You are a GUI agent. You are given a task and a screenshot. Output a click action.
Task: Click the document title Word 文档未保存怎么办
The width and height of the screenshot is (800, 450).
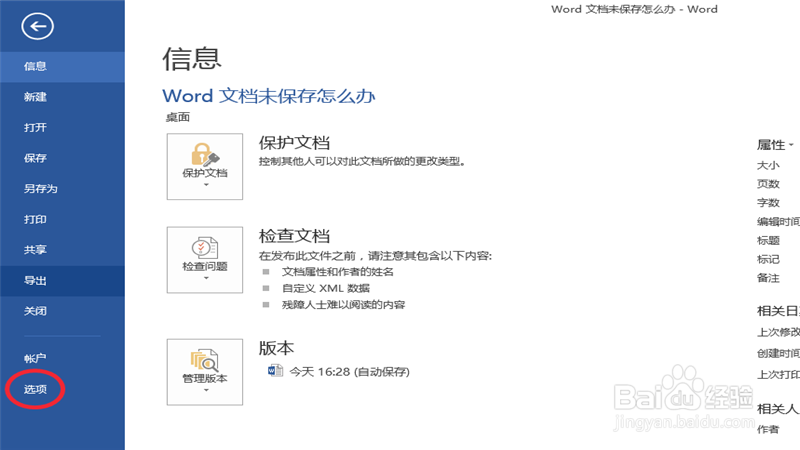(269, 96)
